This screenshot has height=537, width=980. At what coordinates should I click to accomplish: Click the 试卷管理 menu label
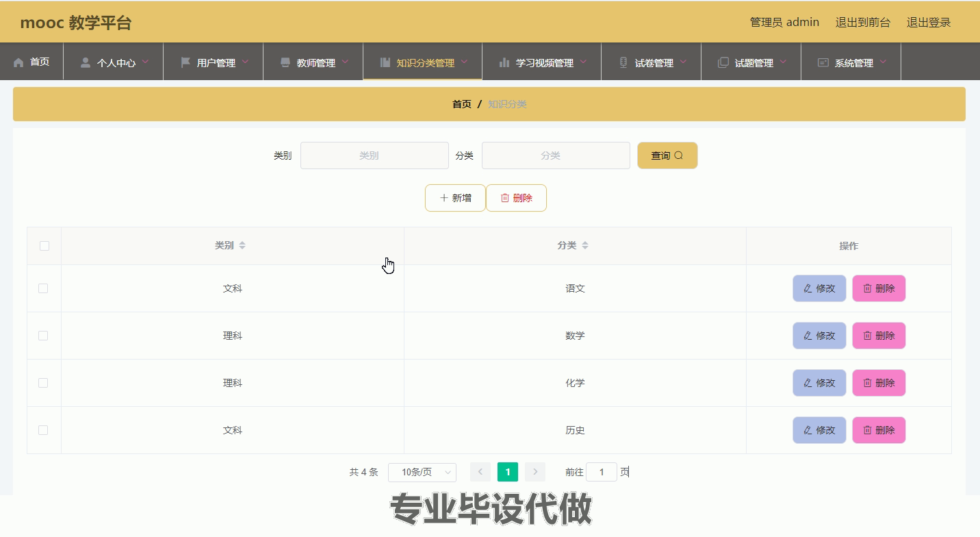(654, 63)
